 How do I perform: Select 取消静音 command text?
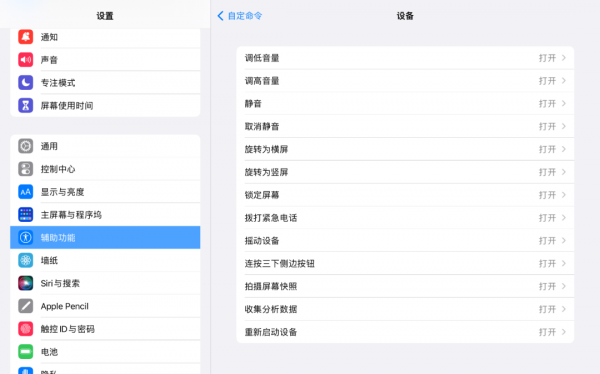262,126
